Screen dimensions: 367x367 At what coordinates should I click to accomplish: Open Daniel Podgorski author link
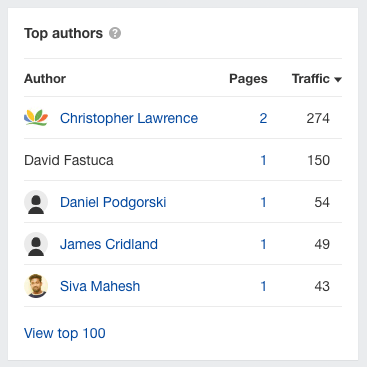point(113,202)
